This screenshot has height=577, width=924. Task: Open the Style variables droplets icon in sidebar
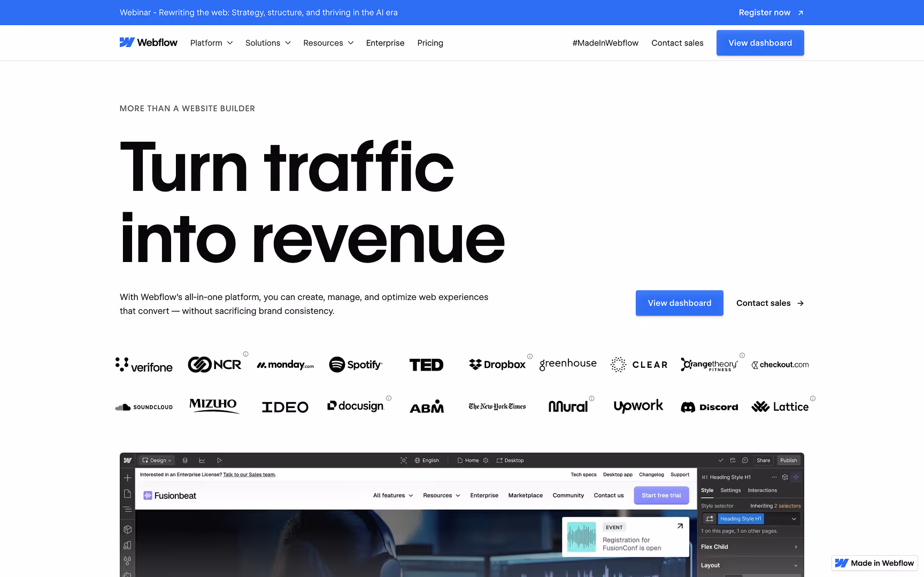(x=127, y=561)
